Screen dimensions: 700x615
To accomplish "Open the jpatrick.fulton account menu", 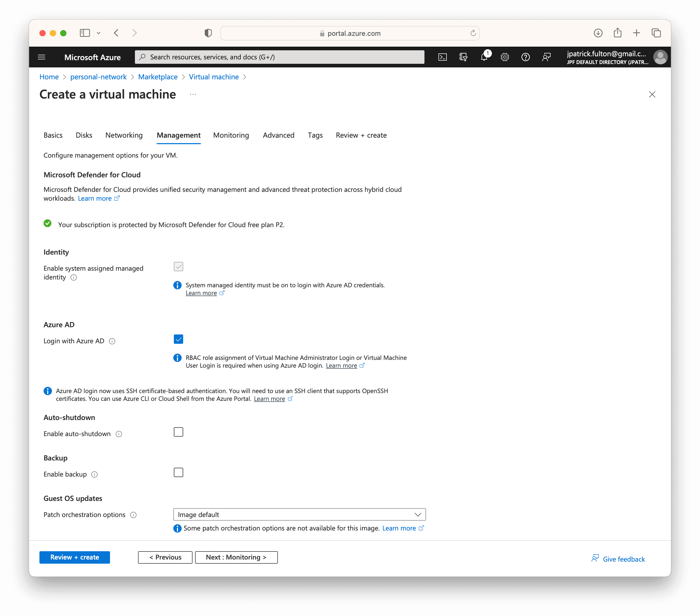I will tap(607, 57).
